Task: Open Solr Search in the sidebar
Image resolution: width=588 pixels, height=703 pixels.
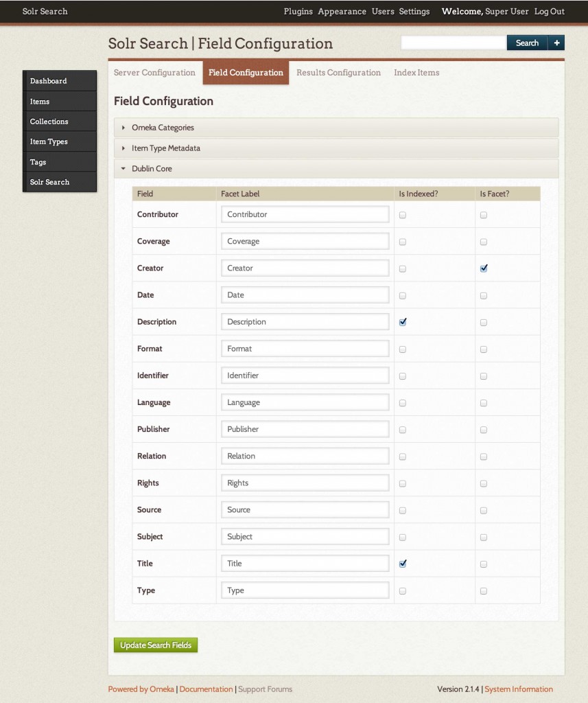Action: [60, 182]
